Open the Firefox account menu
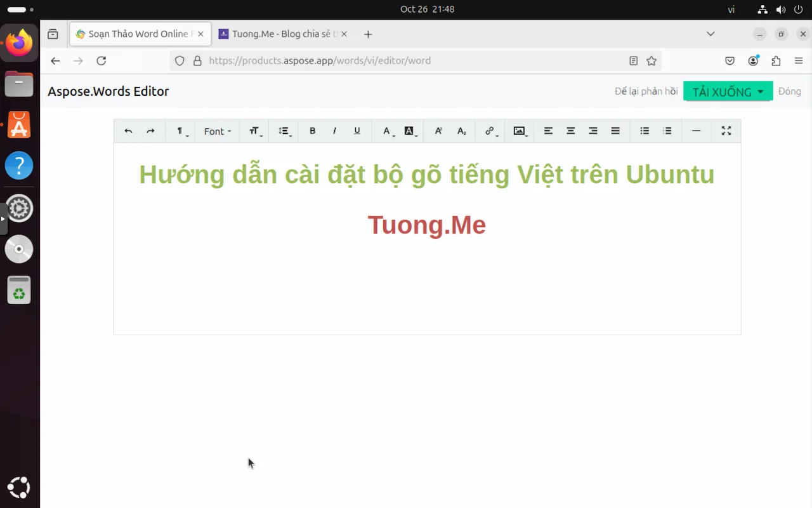812x508 pixels. pyautogui.click(x=753, y=61)
